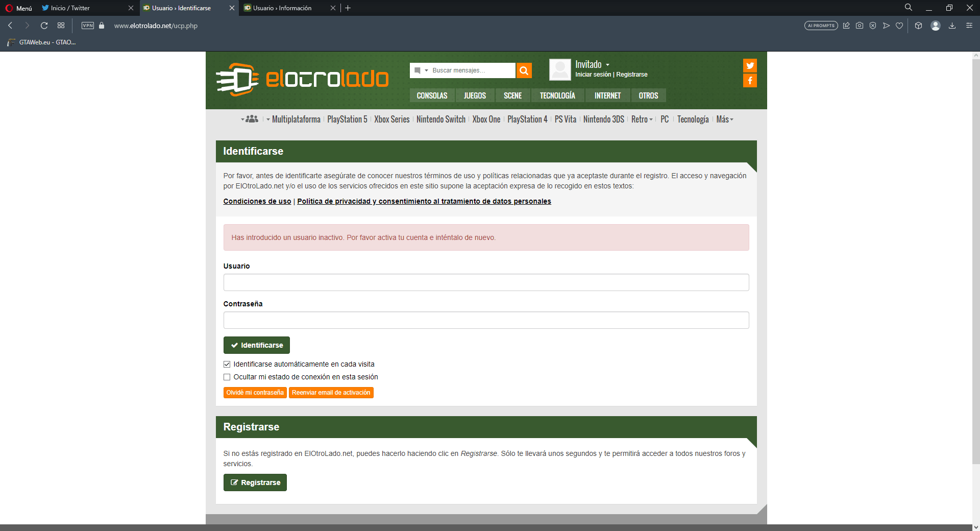Reload the current page
The image size is (980, 531).
[x=44, y=26]
